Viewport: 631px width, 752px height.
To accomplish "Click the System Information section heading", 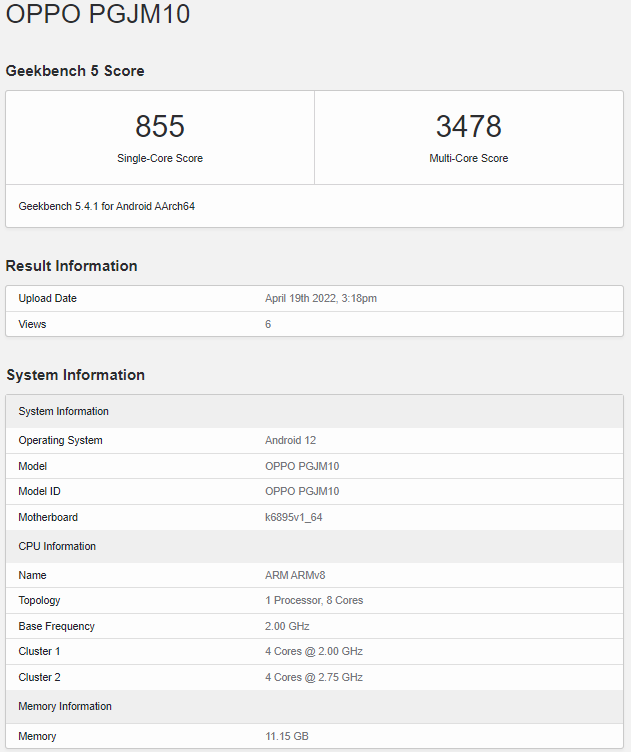I will [75, 375].
